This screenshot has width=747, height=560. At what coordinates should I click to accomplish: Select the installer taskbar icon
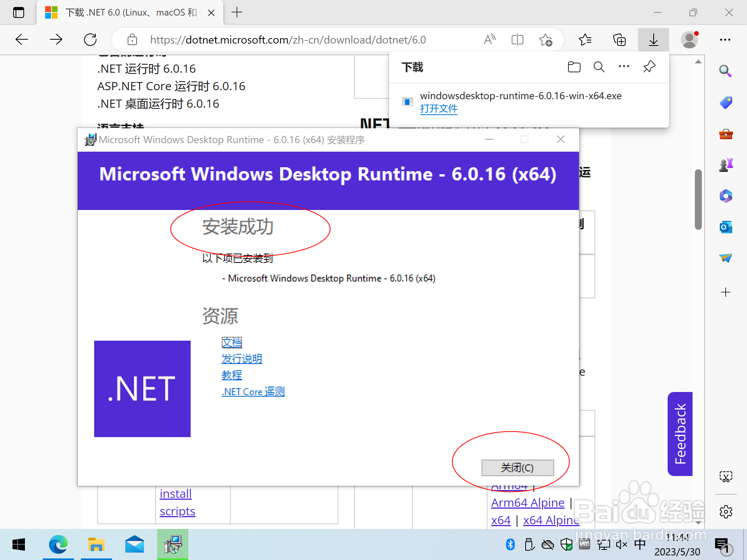tap(173, 545)
